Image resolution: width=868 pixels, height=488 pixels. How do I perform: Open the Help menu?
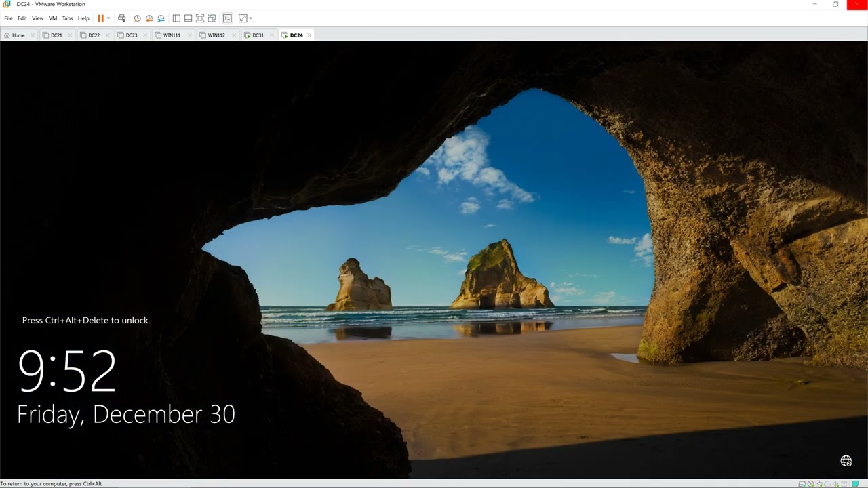[x=83, y=18]
